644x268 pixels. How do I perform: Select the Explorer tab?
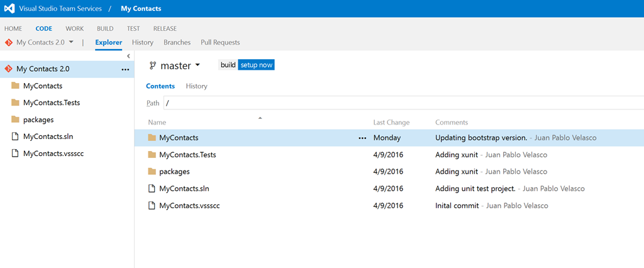click(108, 42)
